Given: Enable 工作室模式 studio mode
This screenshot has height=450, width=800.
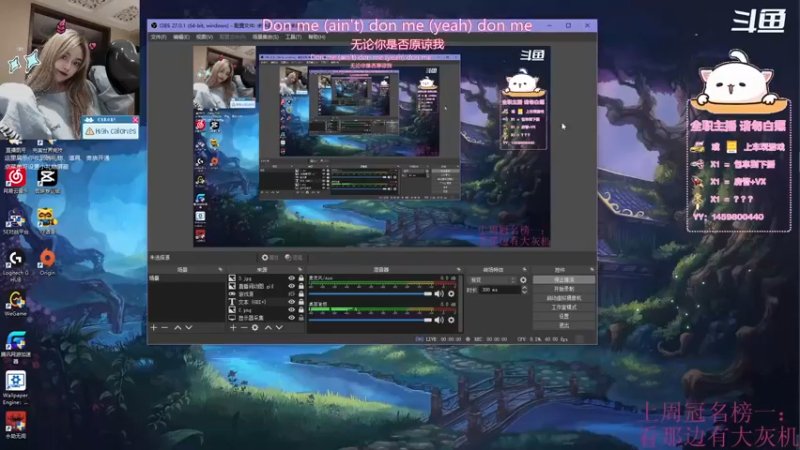Looking at the screenshot, I should [x=564, y=307].
